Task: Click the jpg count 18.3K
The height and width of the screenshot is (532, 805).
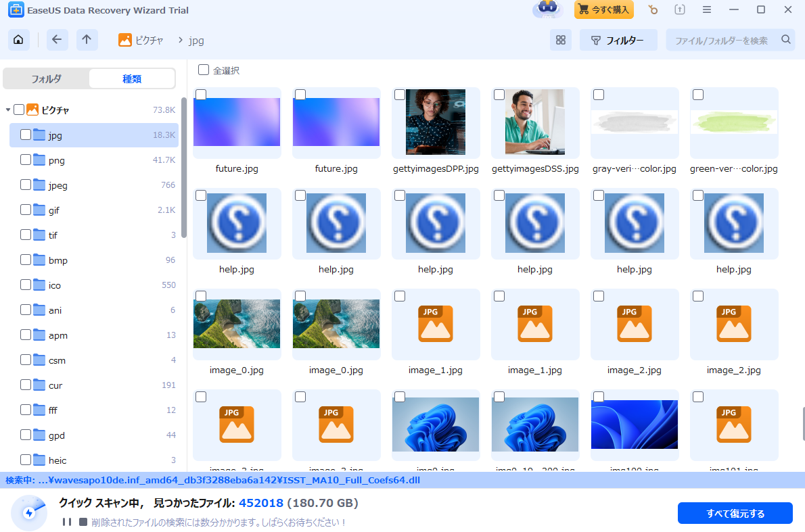Action: pyautogui.click(x=164, y=135)
